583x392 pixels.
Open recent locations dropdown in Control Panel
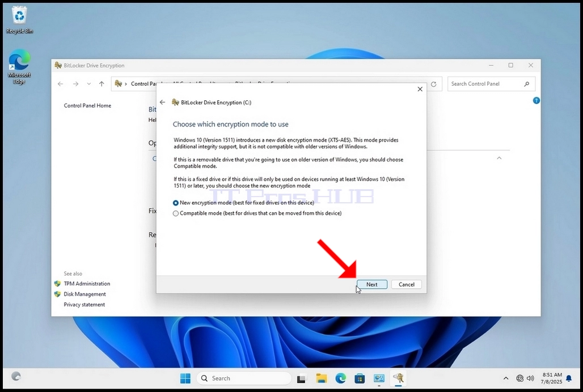pyautogui.click(x=89, y=84)
